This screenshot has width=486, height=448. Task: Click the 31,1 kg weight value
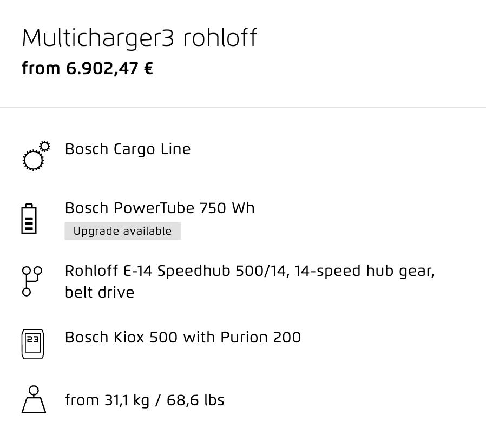point(127,400)
